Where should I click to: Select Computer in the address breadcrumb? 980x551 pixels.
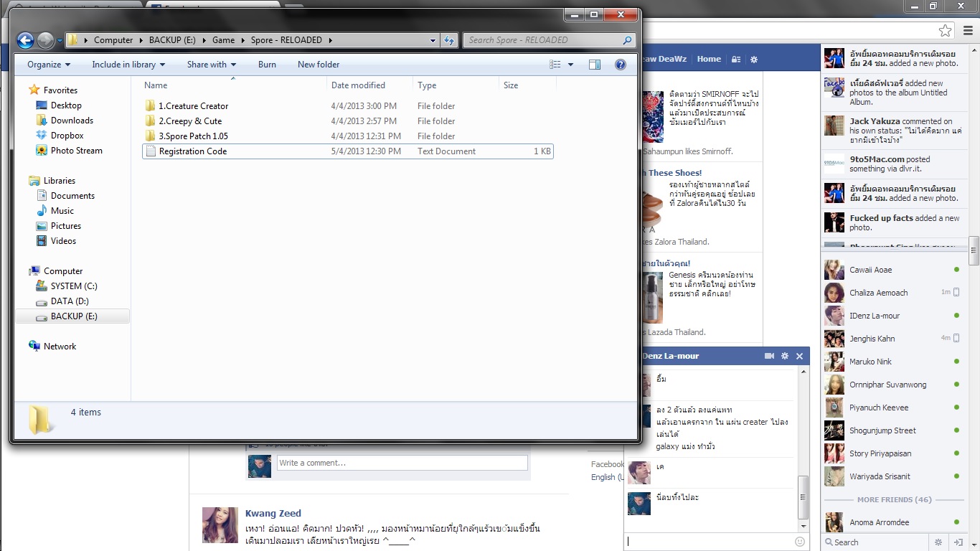pos(113,40)
